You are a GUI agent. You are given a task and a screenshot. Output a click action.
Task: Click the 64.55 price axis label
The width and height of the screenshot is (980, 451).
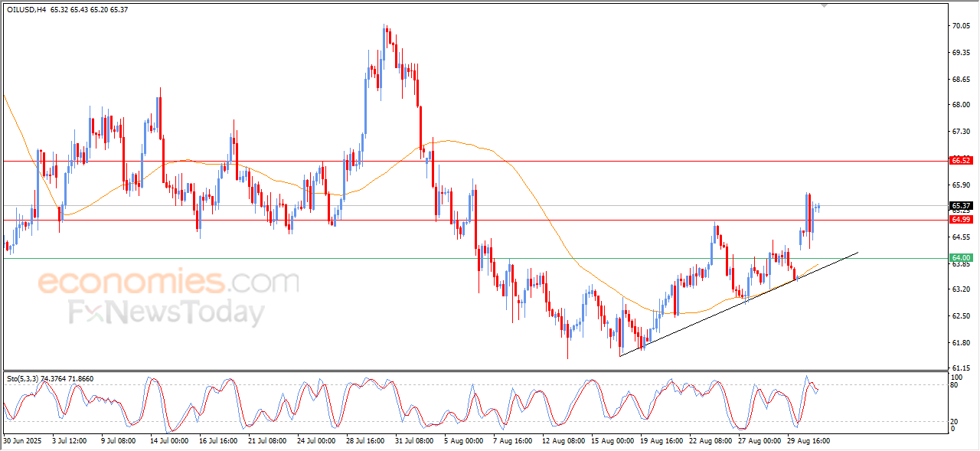coord(962,237)
